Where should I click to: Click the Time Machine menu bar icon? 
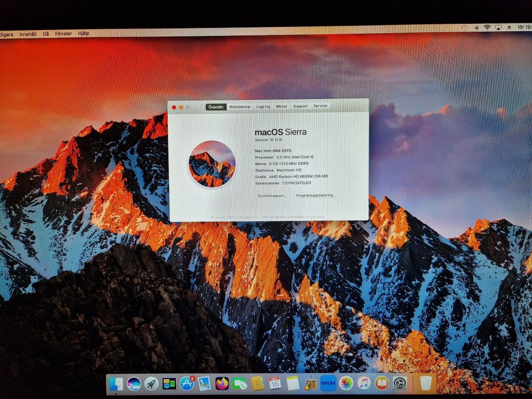point(465,28)
